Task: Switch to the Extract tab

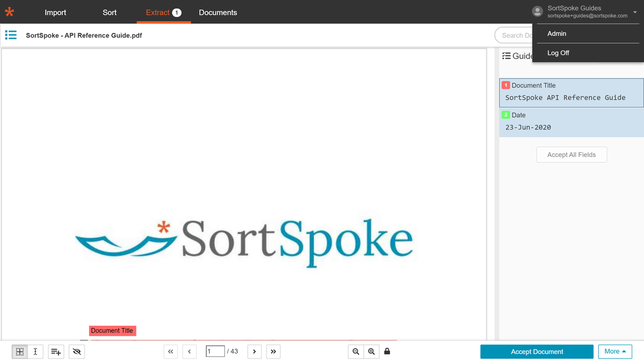Action: coord(163,12)
